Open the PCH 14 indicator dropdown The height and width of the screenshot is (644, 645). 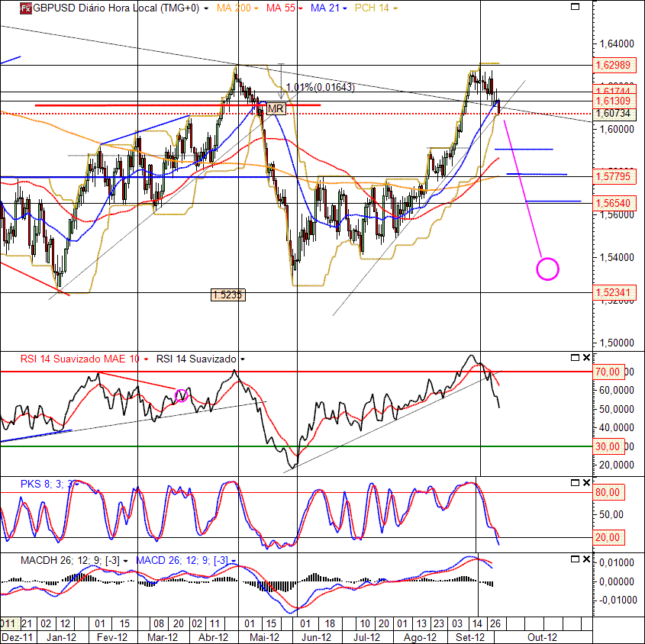395,8
